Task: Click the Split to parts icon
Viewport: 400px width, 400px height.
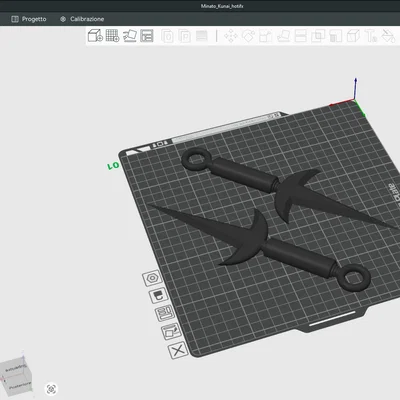Action: (x=184, y=36)
